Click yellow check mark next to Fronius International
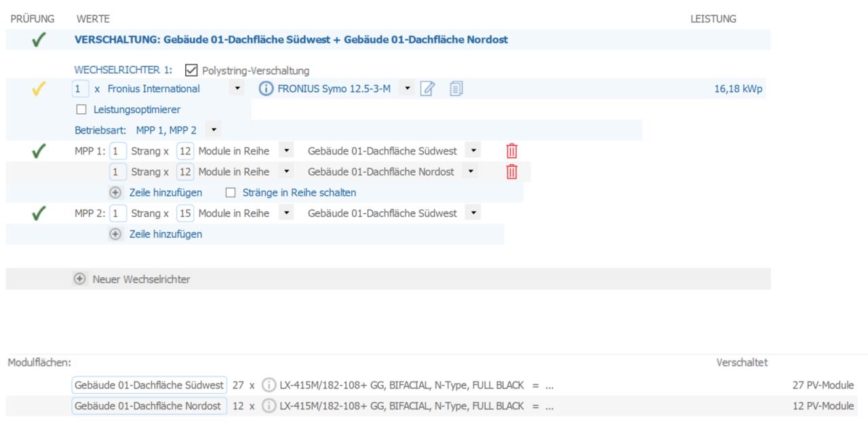 pyautogui.click(x=40, y=89)
